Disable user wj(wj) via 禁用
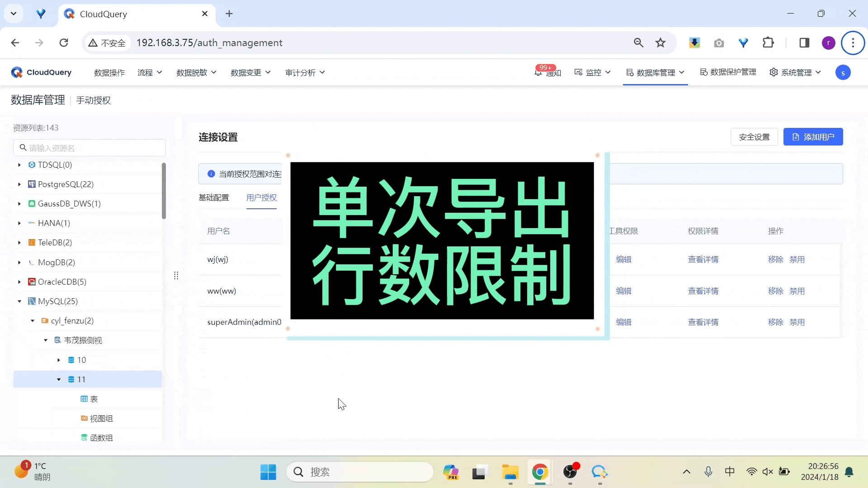 click(x=797, y=259)
